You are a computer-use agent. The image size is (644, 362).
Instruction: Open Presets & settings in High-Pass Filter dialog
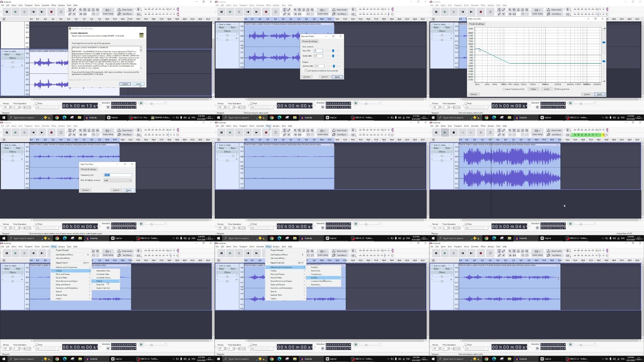(x=89, y=169)
